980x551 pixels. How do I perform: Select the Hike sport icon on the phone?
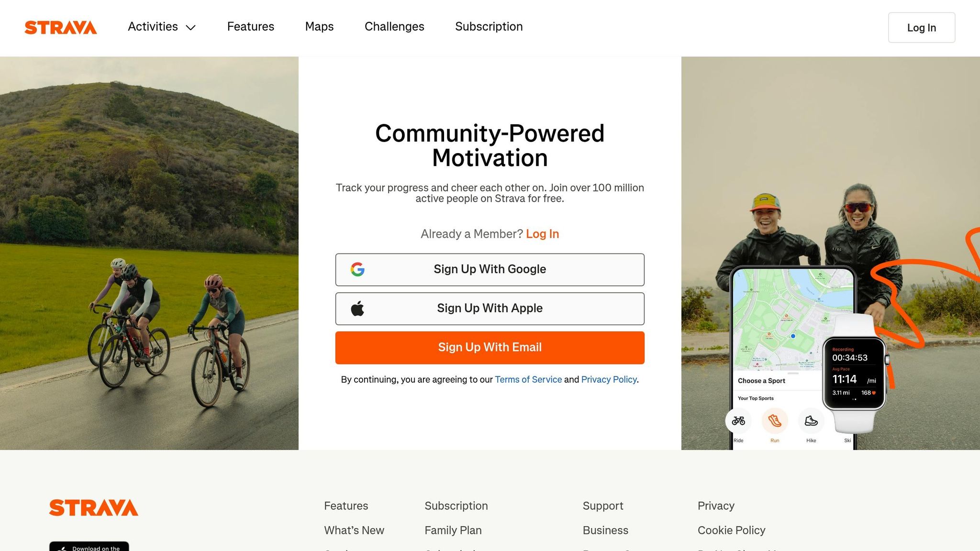click(x=811, y=421)
